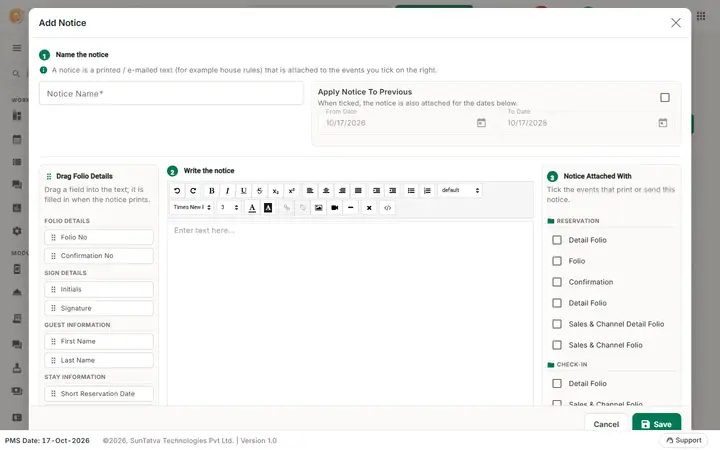Clear formatting with the X icon
This screenshot has width=720, height=450.
click(369, 208)
